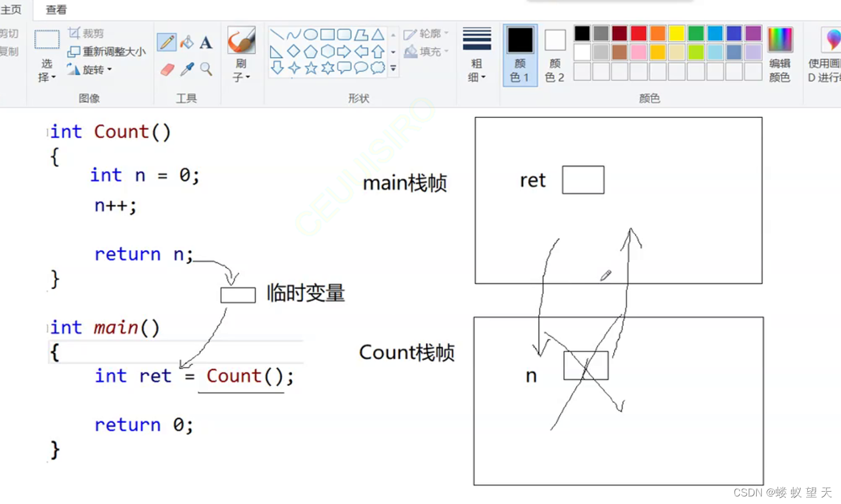The image size is (841, 504).
Task: Choose the dark red color swatch
Action: tap(620, 33)
